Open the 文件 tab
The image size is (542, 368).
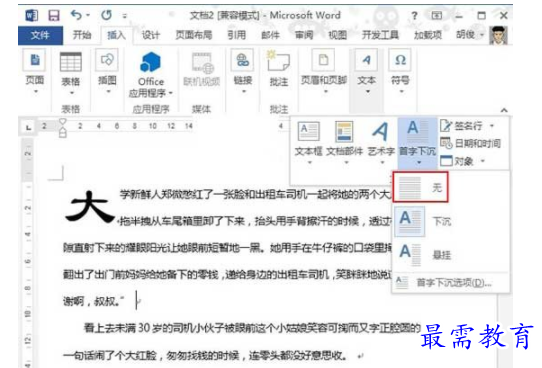click(x=40, y=35)
